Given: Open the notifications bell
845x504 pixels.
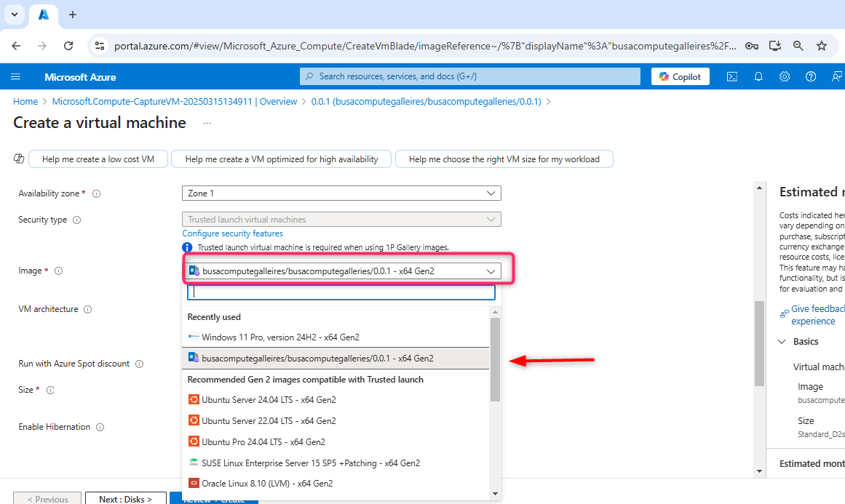Looking at the screenshot, I should 758,76.
